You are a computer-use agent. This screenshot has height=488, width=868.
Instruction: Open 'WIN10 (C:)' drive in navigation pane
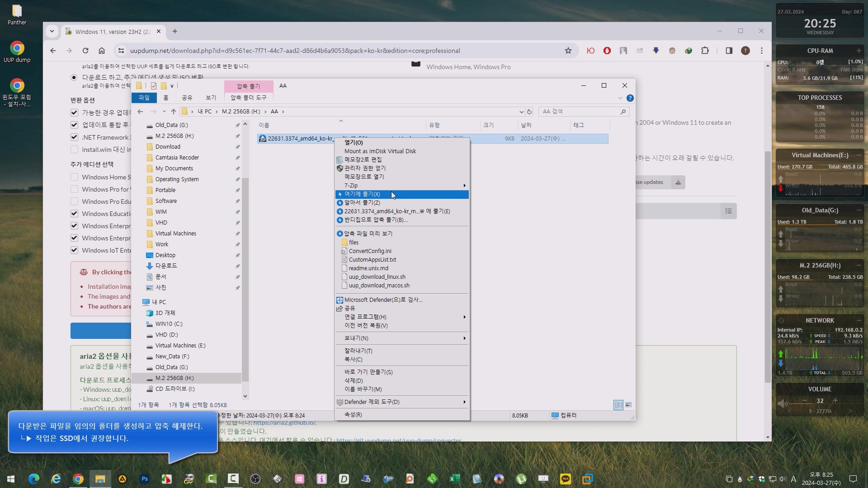(x=169, y=324)
